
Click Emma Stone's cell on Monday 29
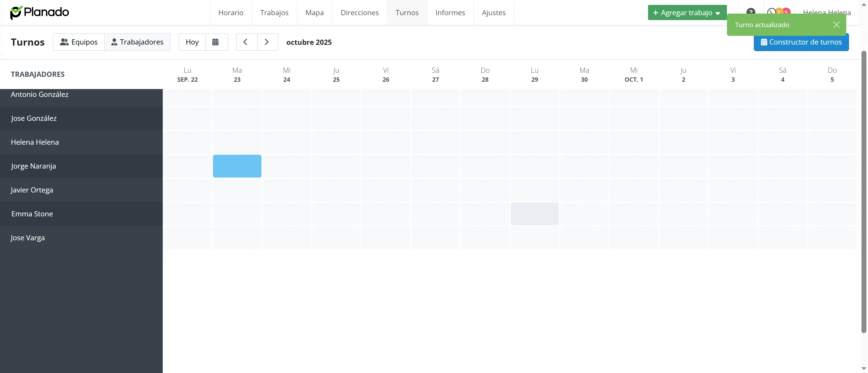(534, 214)
